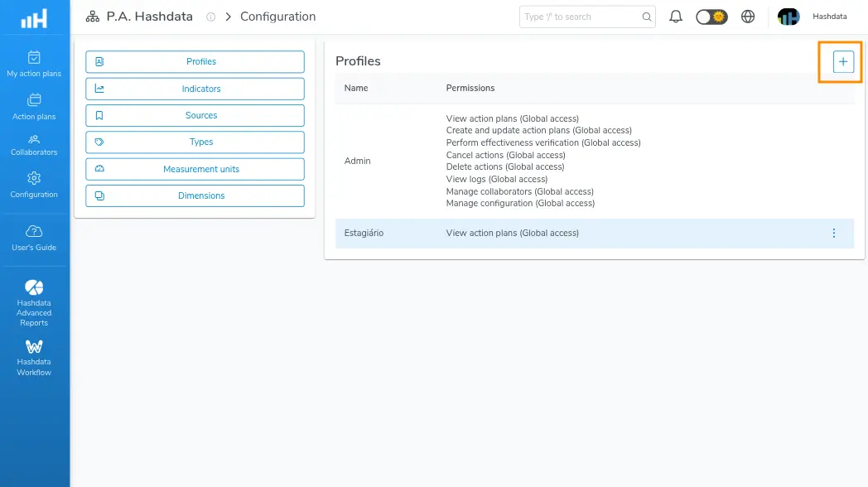Click 'Manage collaborators (Global access)' text
868x487 pixels.
(x=520, y=191)
